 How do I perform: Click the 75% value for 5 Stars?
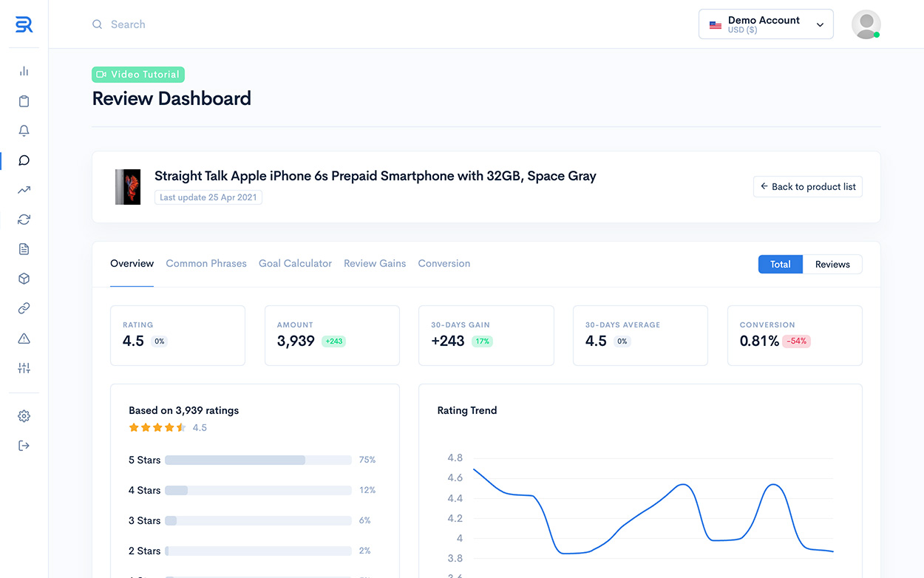pos(367,460)
